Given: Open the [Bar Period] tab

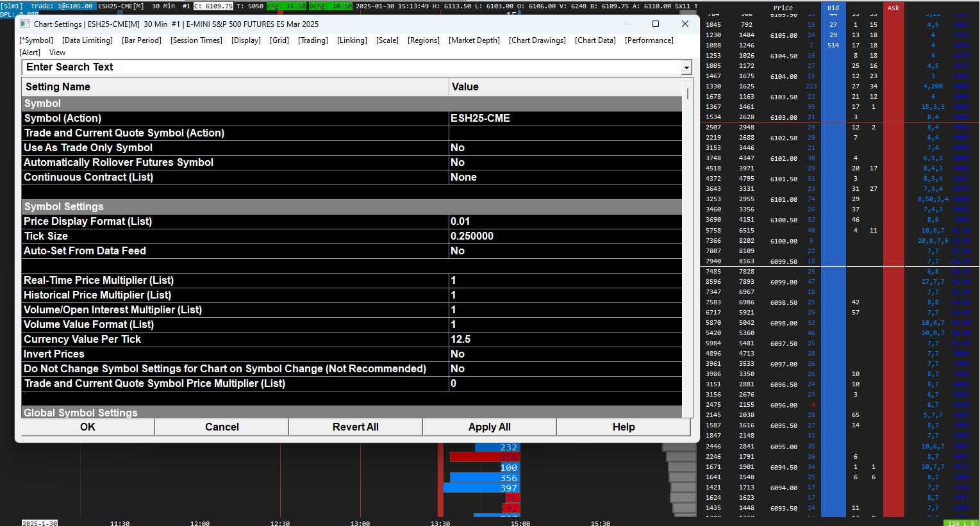Looking at the screenshot, I should [x=142, y=40].
